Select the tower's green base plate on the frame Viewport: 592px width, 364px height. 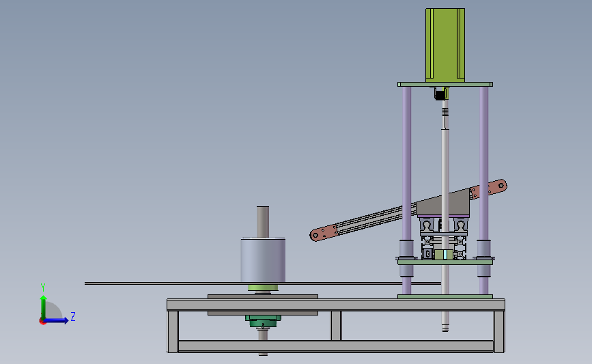click(445, 297)
